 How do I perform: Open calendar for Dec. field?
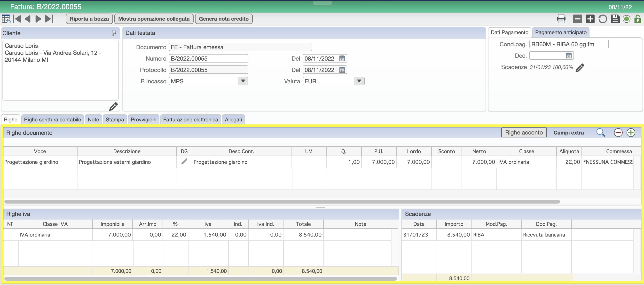click(x=568, y=55)
